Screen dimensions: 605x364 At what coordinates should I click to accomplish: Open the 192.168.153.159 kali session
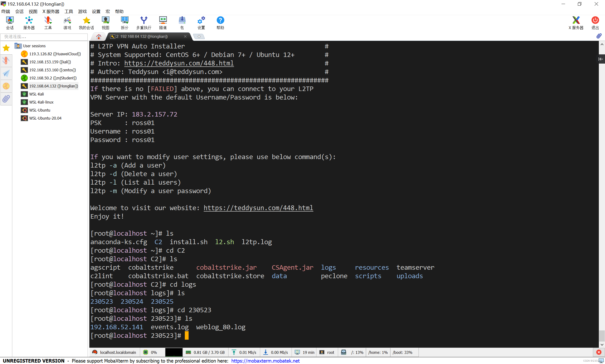[x=50, y=62]
